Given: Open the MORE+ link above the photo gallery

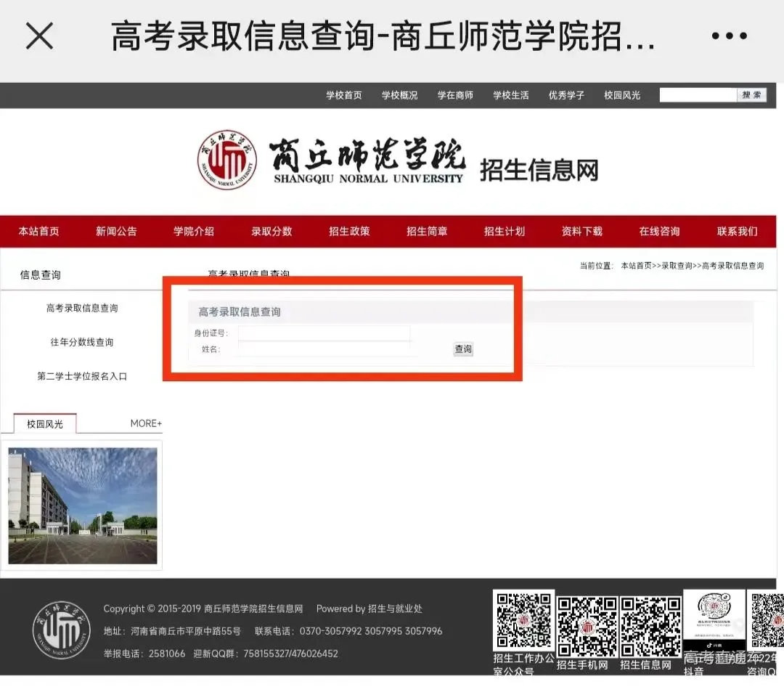Looking at the screenshot, I should pyautogui.click(x=146, y=423).
